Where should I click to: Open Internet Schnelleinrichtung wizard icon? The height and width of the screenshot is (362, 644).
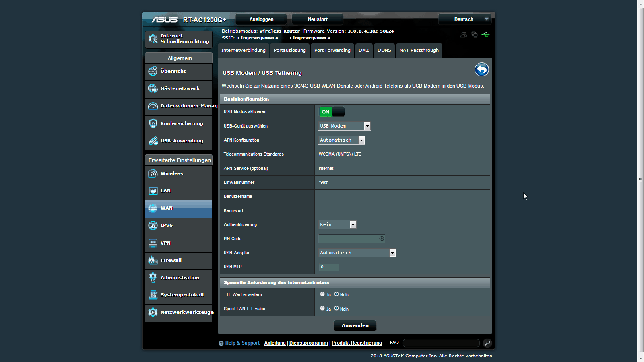153,39
